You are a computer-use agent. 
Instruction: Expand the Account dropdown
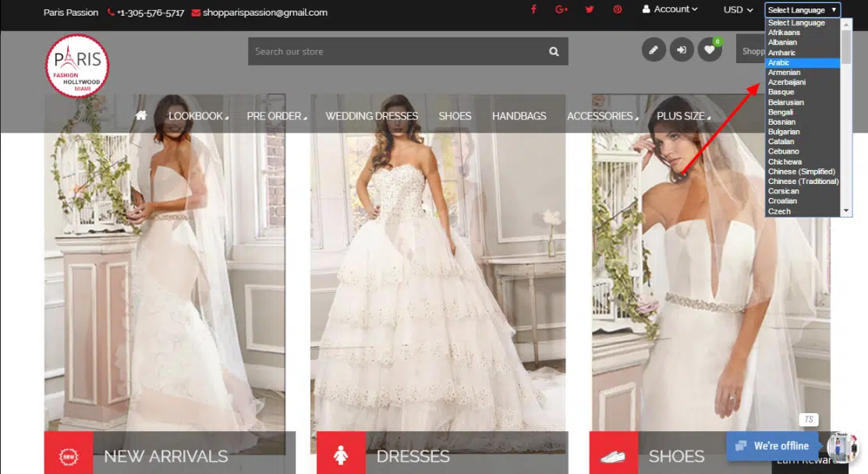pos(670,9)
